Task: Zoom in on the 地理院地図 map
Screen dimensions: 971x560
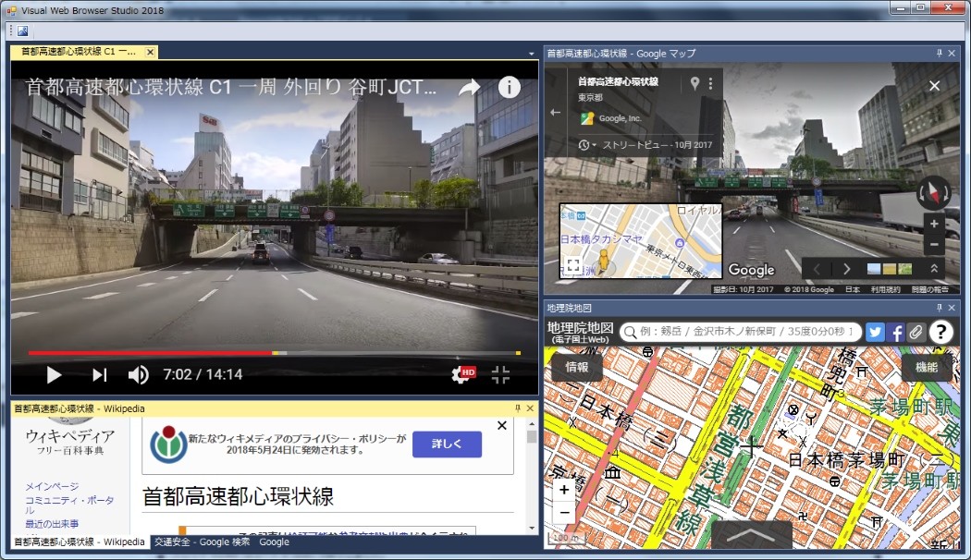Action: point(564,490)
